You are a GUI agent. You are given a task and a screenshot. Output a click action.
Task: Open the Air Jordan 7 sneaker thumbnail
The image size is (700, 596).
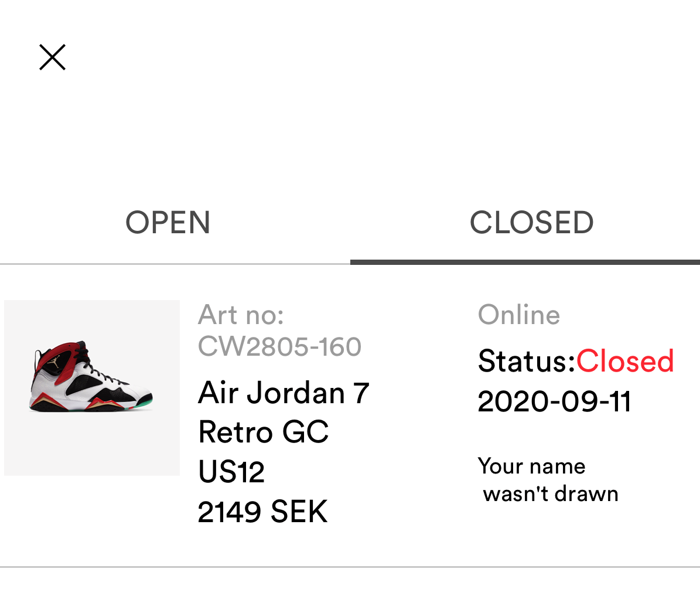(x=92, y=388)
